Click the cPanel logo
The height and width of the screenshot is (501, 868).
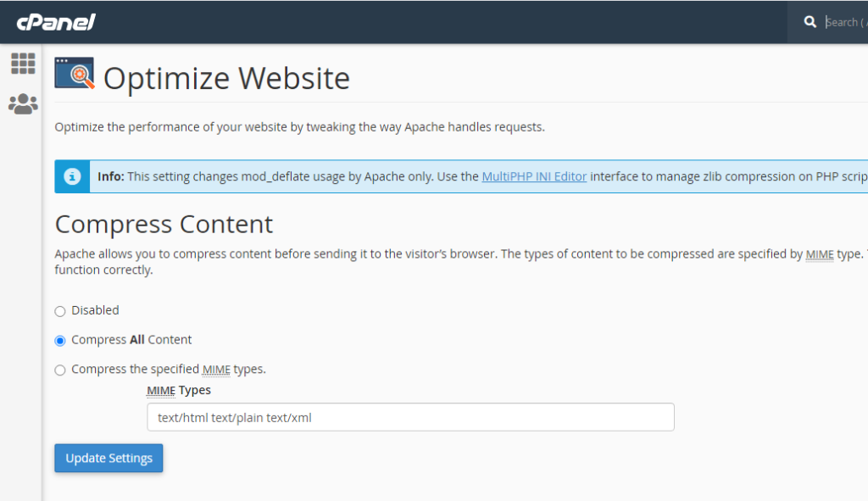pyautogui.click(x=56, y=22)
